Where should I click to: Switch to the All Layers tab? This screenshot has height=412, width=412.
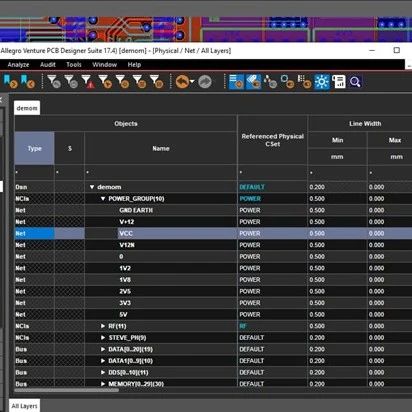(24, 406)
